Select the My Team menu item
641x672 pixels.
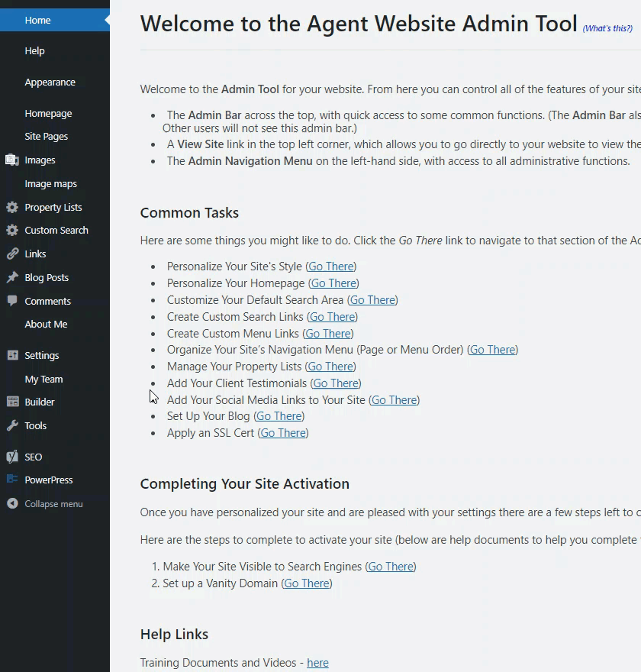point(43,380)
